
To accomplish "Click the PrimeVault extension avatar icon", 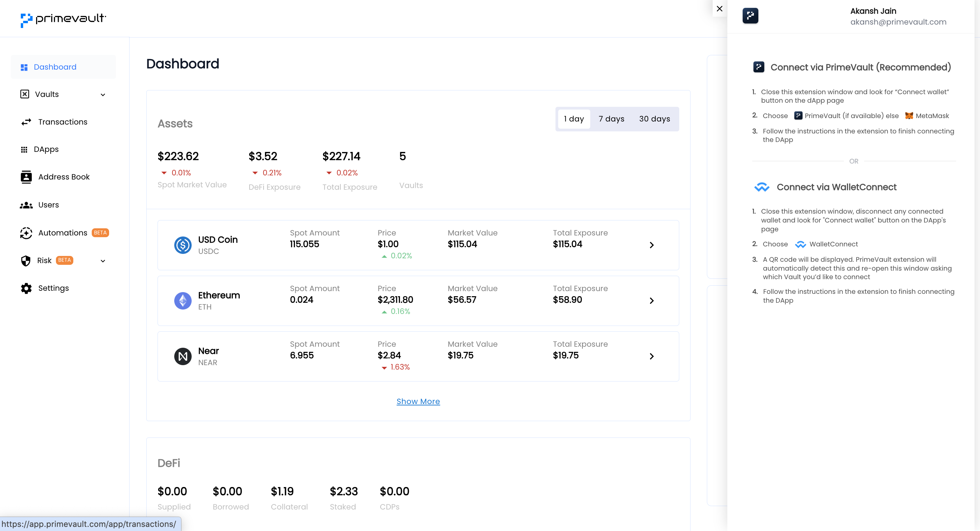I will click(x=750, y=16).
